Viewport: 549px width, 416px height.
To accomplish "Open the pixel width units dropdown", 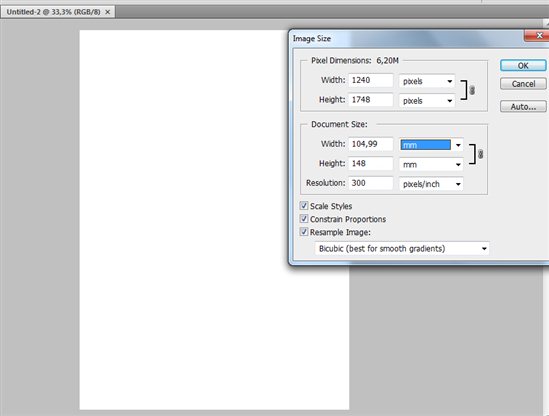I will 427,81.
